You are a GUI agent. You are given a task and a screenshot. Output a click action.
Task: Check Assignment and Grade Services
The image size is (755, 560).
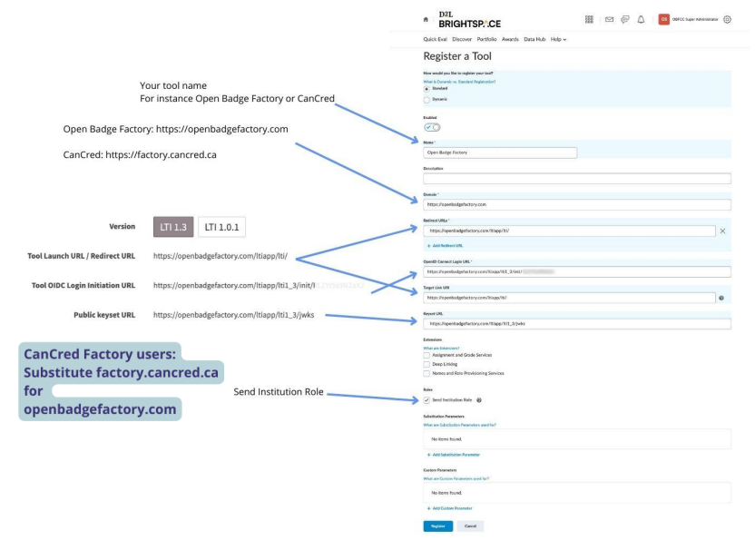click(x=427, y=356)
